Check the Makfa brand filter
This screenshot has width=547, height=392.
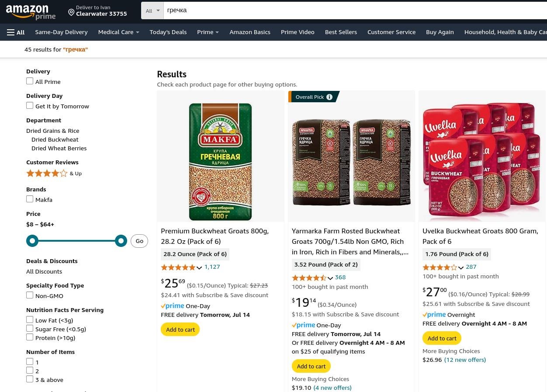coord(30,199)
